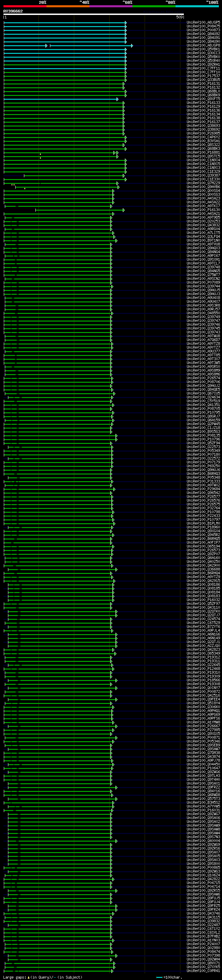Select hit UniRef100_Q39743
Viewport: 222px width, 980px height.
(x=203, y=332)
